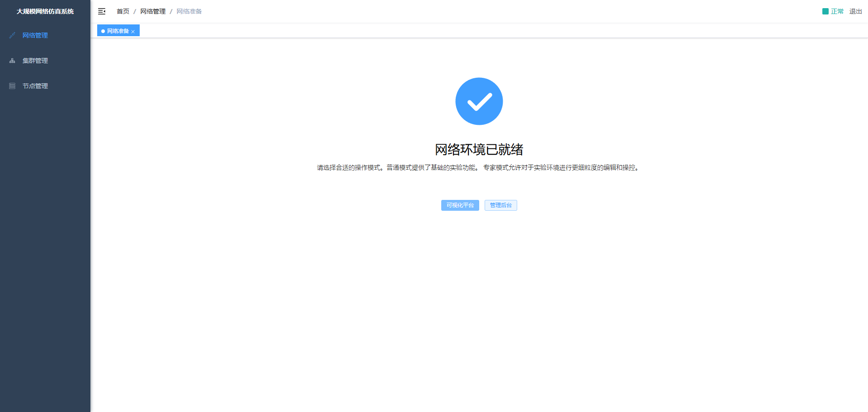
Task: Go to 首页 in the breadcrumb
Action: 123,11
